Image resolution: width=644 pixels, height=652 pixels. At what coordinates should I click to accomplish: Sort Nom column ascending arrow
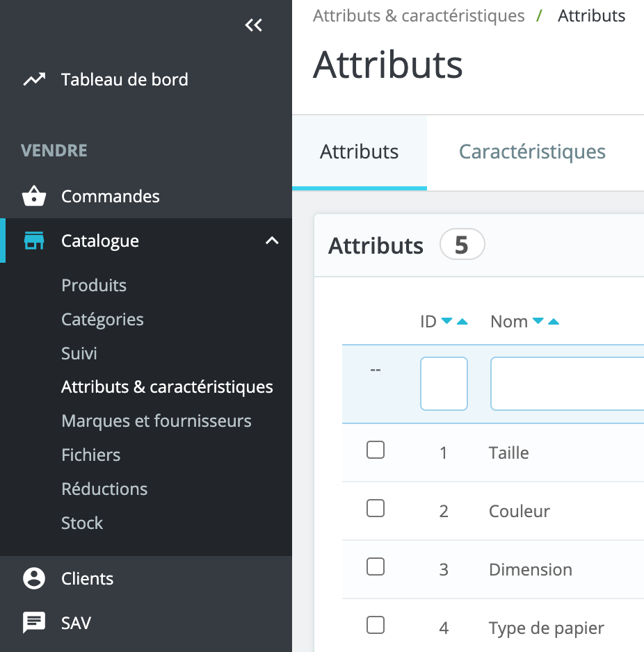tap(554, 321)
